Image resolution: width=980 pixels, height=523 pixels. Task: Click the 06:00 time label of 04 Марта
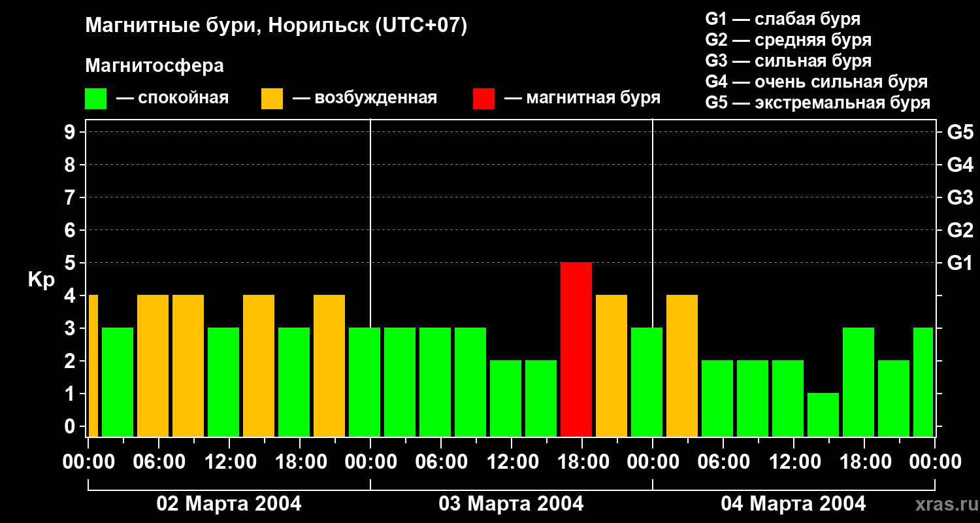coord(724,462)
